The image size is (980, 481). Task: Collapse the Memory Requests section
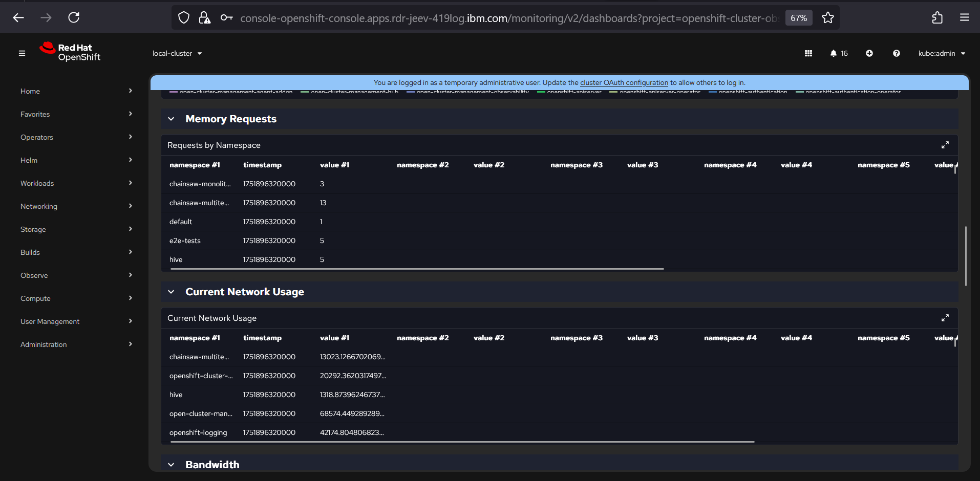[171, 119]
